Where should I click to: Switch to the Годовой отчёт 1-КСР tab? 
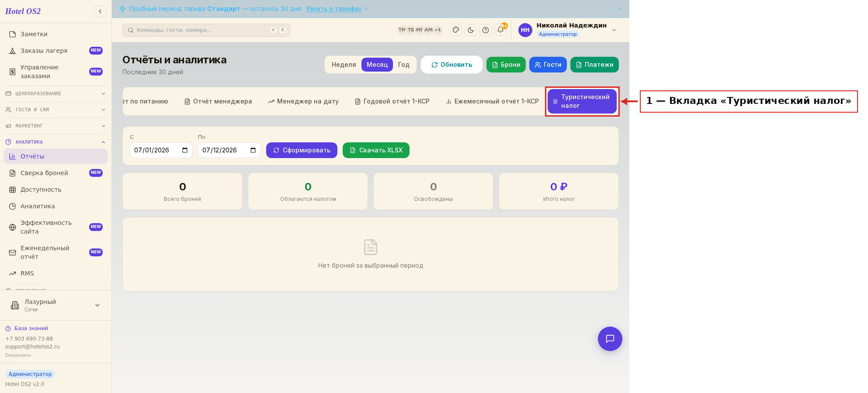(392, 101)
